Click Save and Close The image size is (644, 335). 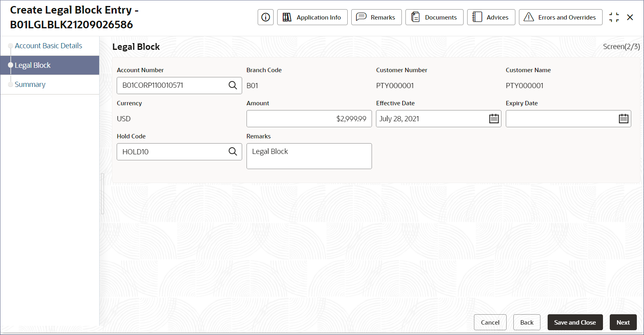(575, 322)
